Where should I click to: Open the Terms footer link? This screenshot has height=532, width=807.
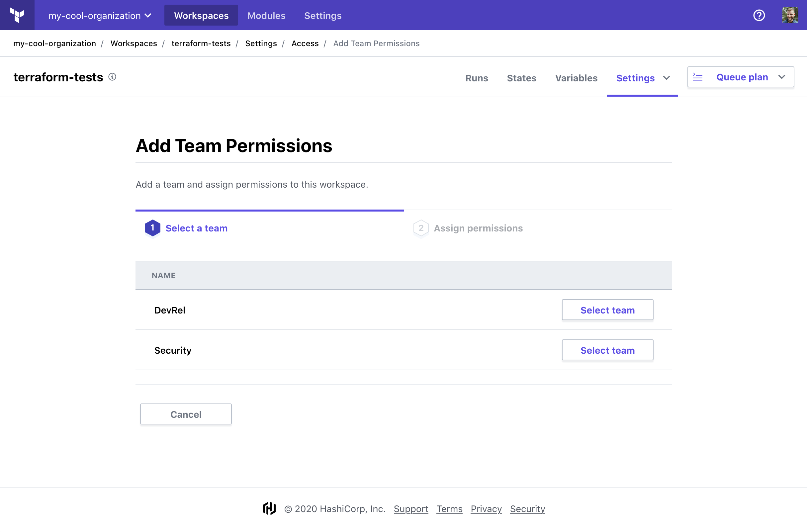coord(449,509)
